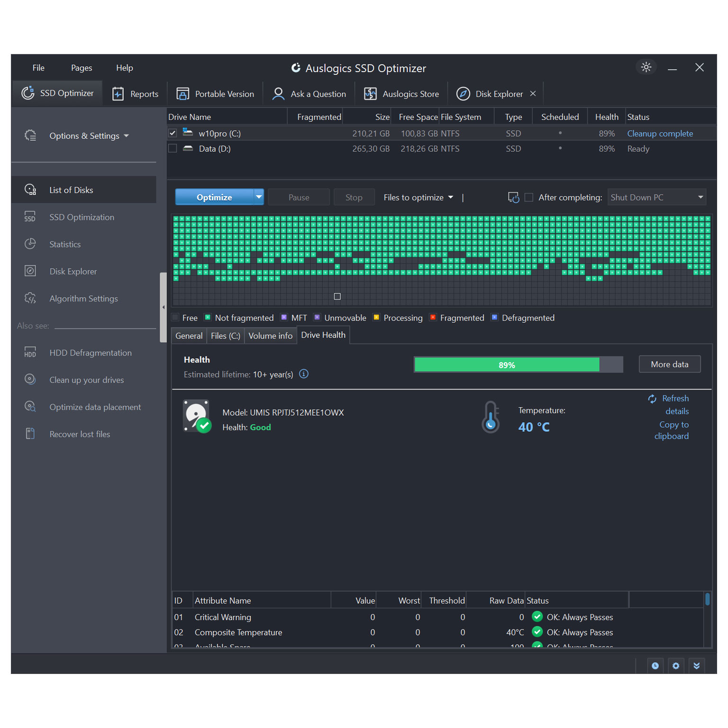Click the Disk Explorer sidebar icon

[x=30, y=271]
